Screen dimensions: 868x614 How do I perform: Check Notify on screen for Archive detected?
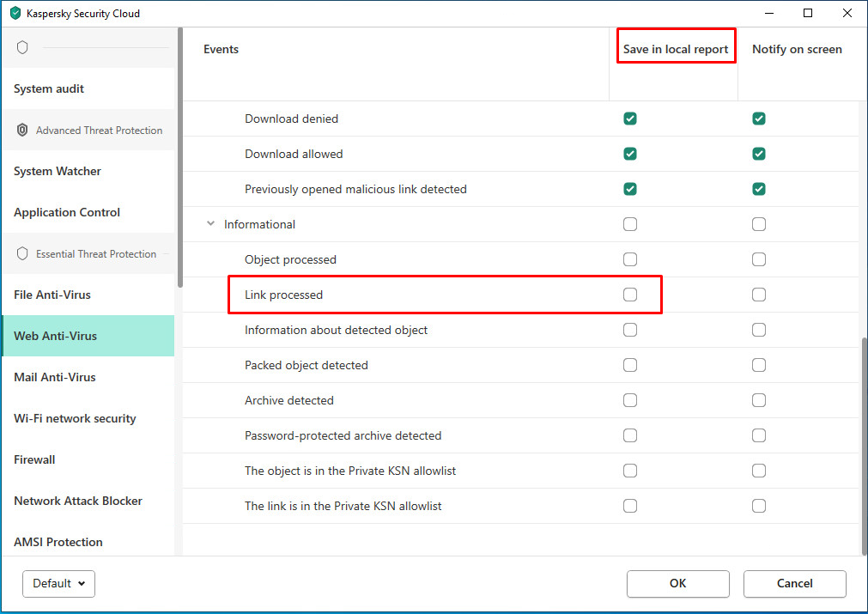tap(759, 400)
